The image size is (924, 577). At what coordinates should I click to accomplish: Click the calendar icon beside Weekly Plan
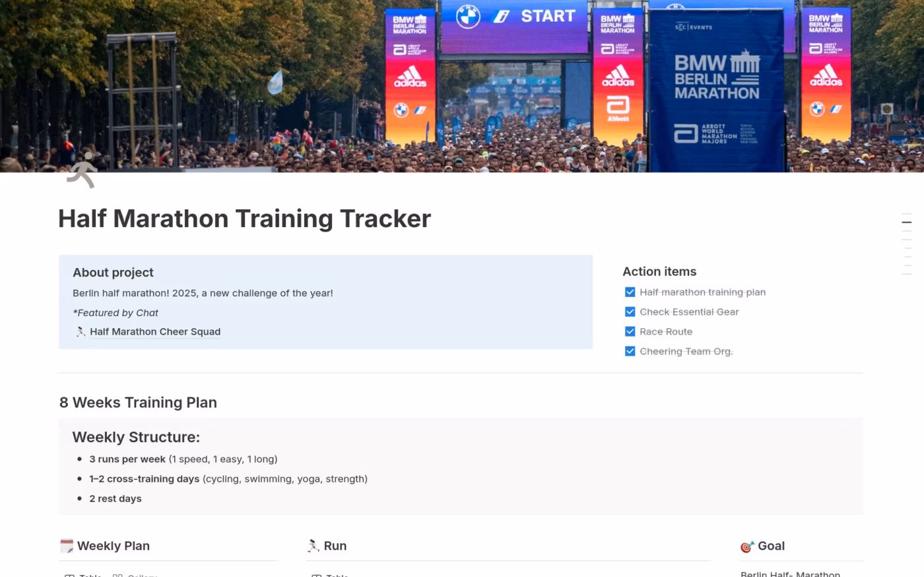click(x=67, y=546)
